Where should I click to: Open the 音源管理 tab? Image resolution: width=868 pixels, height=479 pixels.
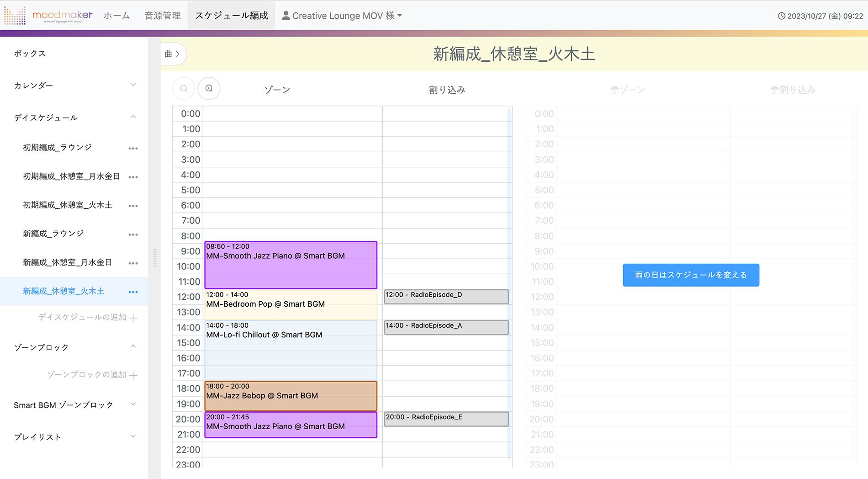(163, 16)
